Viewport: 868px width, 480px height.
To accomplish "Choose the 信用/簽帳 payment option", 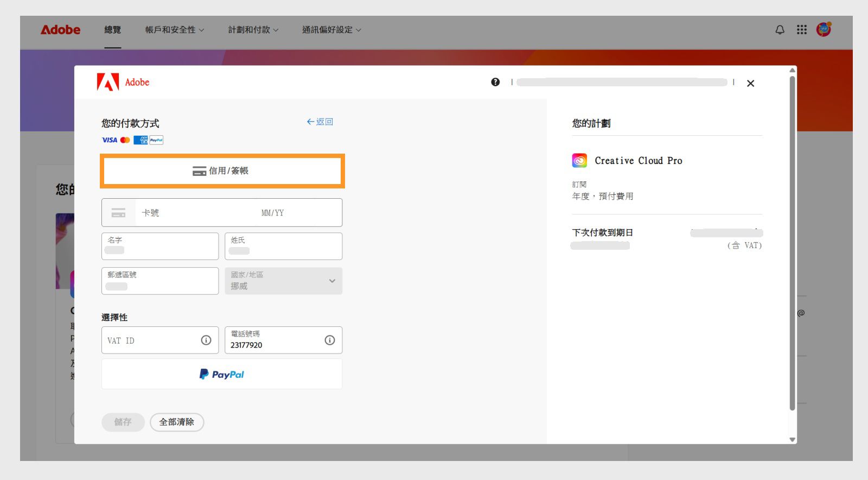I will [222, 171].
